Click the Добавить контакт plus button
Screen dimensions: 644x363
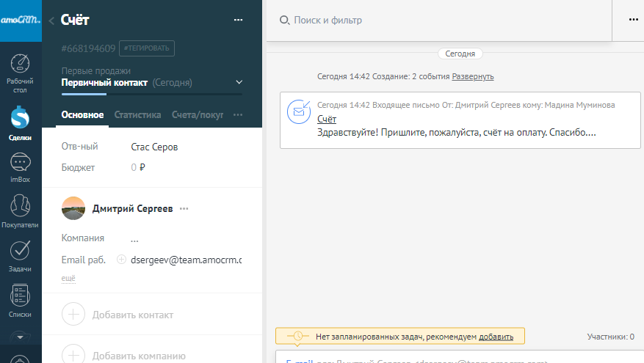[73, 315]
